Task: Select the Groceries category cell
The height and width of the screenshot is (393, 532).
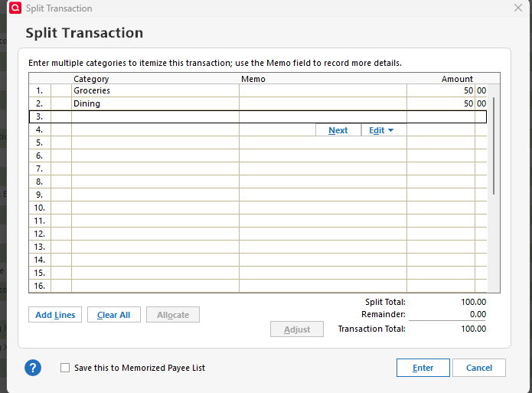Action: tap(155, 90)
